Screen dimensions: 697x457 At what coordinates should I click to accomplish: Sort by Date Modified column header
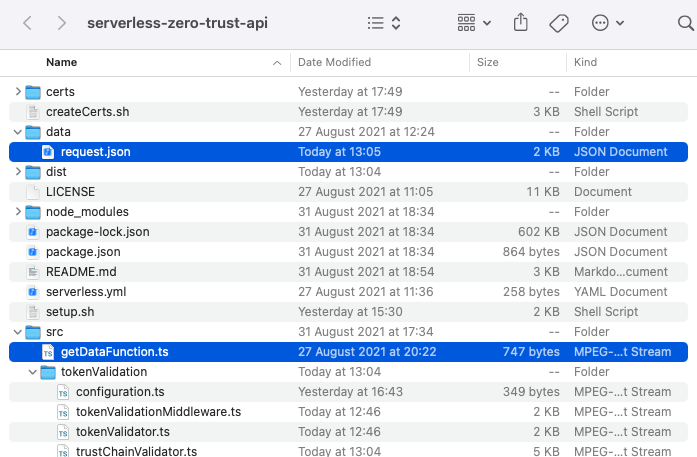click(x=334, y=62)
